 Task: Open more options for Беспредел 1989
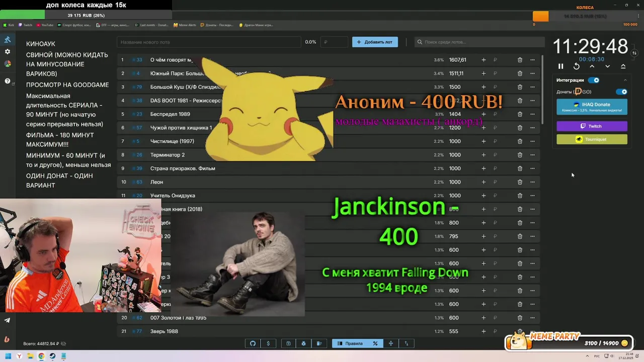pyautogui.click(x=532, y=114)
